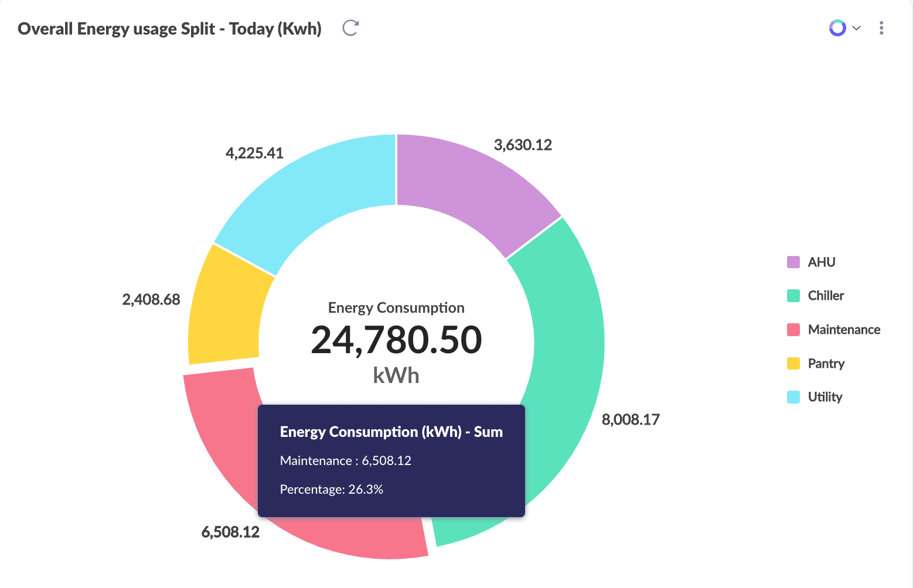The height and width of the screenshot is (588, 913).
Task: Click the Energy Consumption center caption
Action: coord(396,307)
